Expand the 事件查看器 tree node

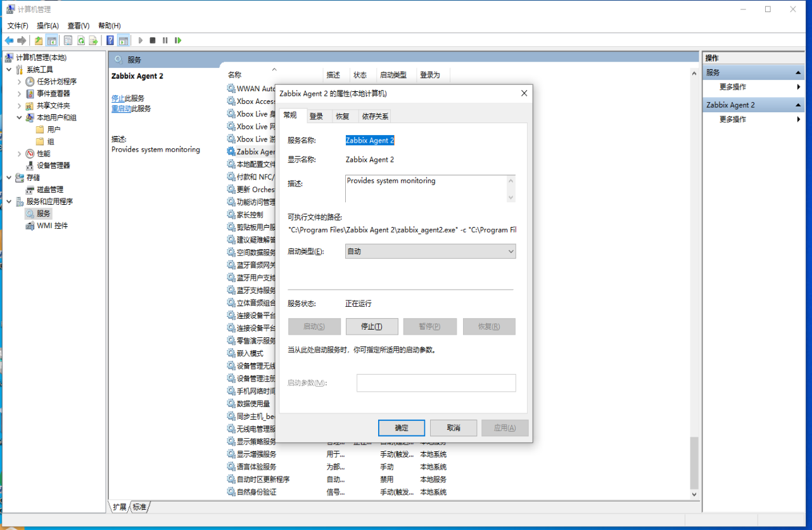(x=20, y=93)
